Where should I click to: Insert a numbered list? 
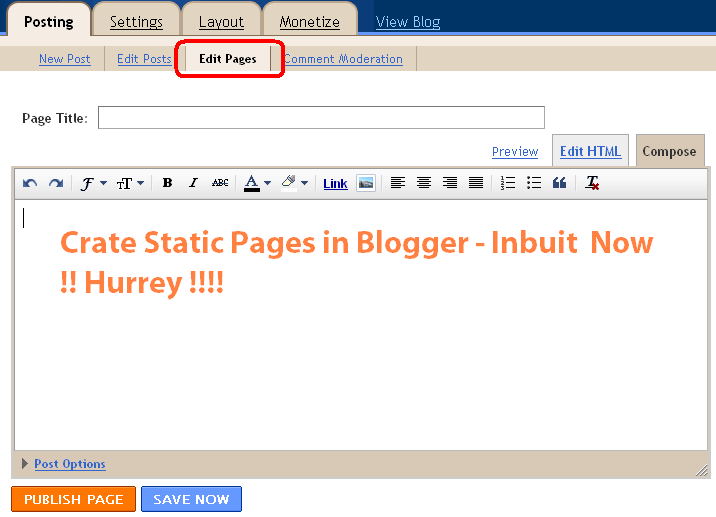point(508,183)
